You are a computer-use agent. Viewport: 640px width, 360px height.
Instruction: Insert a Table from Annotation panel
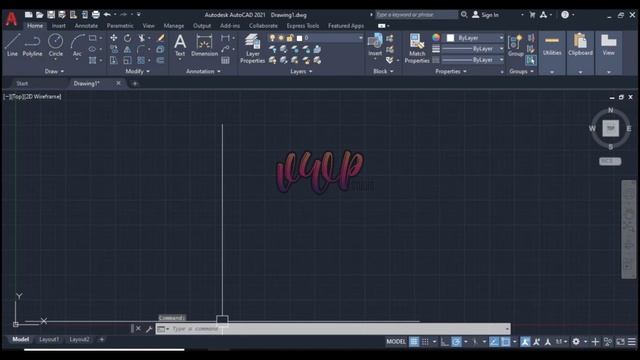click(225, 60)
